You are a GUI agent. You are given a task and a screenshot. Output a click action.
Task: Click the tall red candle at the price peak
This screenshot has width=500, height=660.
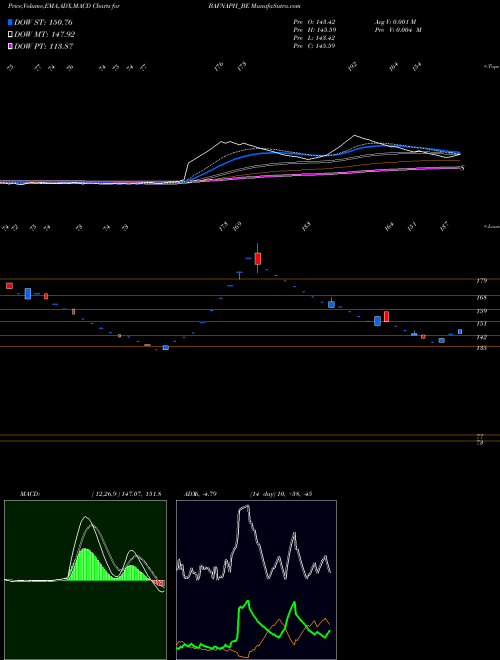[x=258, y=258]
